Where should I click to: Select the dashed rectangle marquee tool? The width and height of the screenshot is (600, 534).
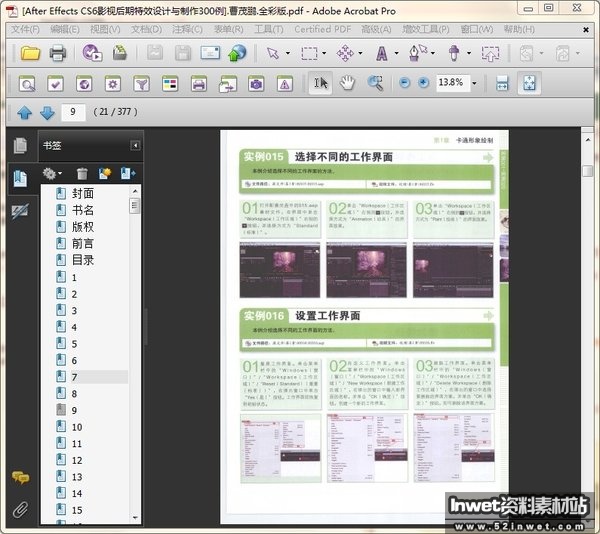pyautogui.click(x=309, y=54)
